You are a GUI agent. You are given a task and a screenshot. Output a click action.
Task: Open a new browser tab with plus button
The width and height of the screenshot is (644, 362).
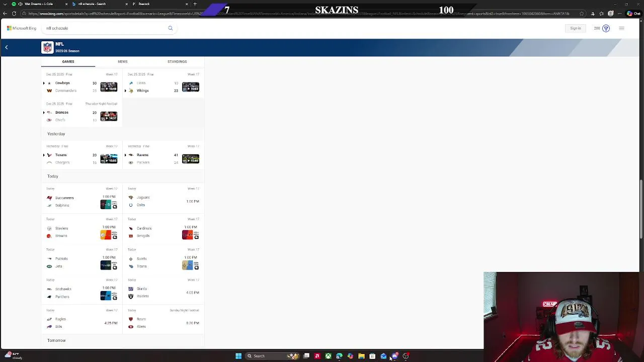point(195,4)
